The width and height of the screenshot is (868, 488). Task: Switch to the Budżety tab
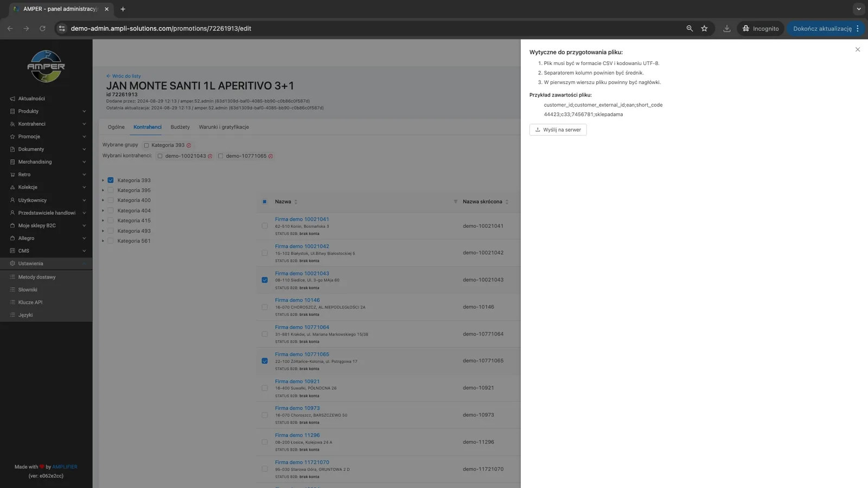click(180, 127)
